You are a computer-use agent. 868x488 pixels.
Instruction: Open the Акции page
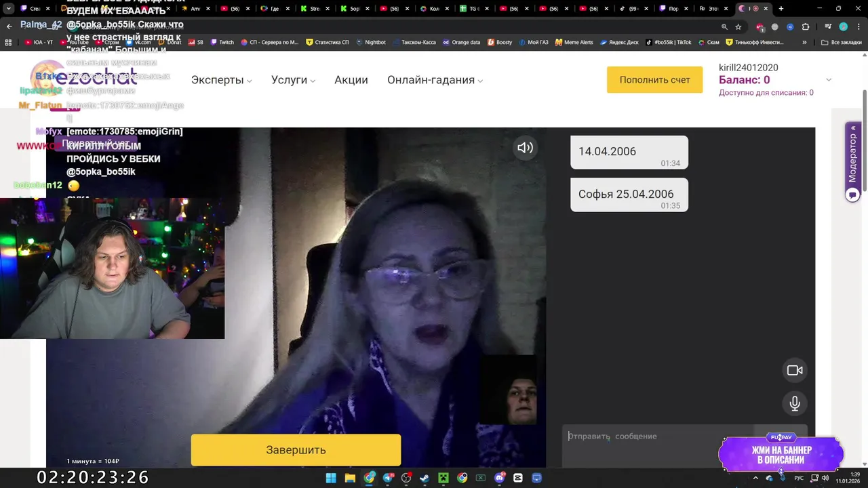[x=351, y=80]
